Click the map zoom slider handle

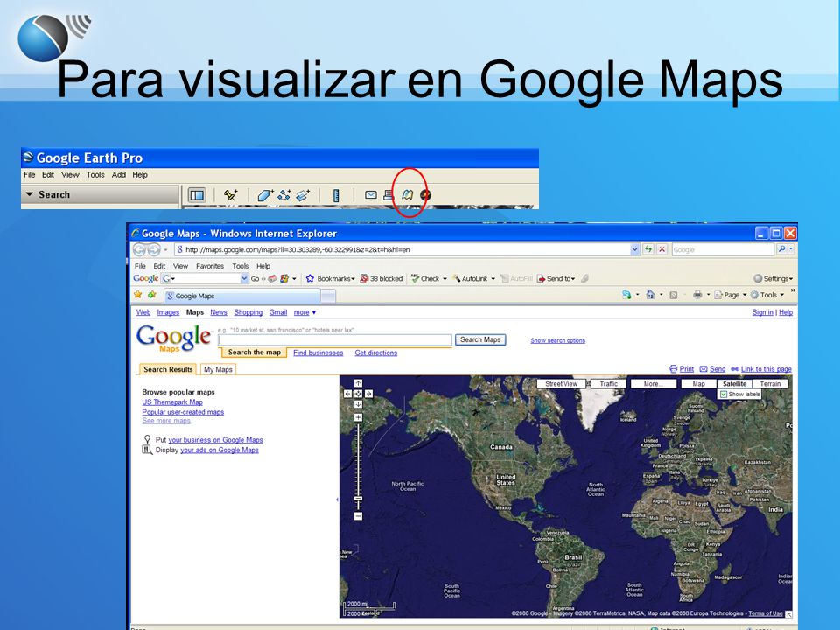[x=359, y=499]
